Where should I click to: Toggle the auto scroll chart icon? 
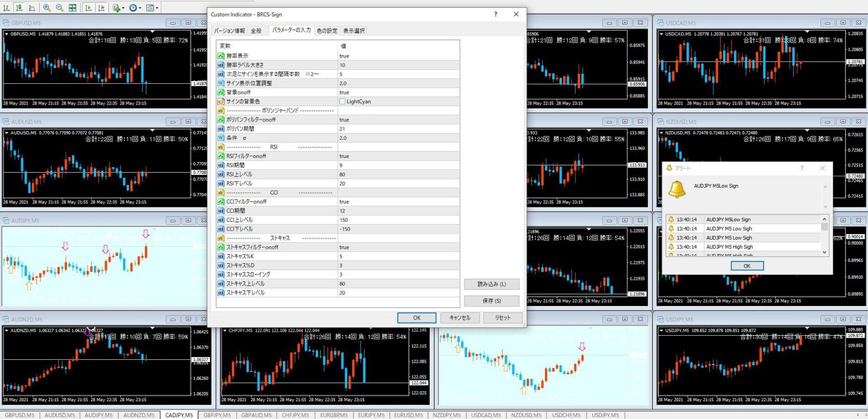click(x=89, y=8)
